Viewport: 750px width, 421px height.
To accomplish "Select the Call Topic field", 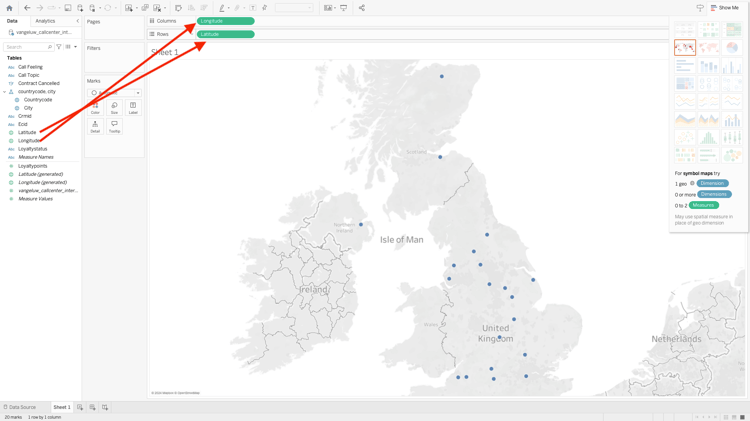I will pos(29,75).
